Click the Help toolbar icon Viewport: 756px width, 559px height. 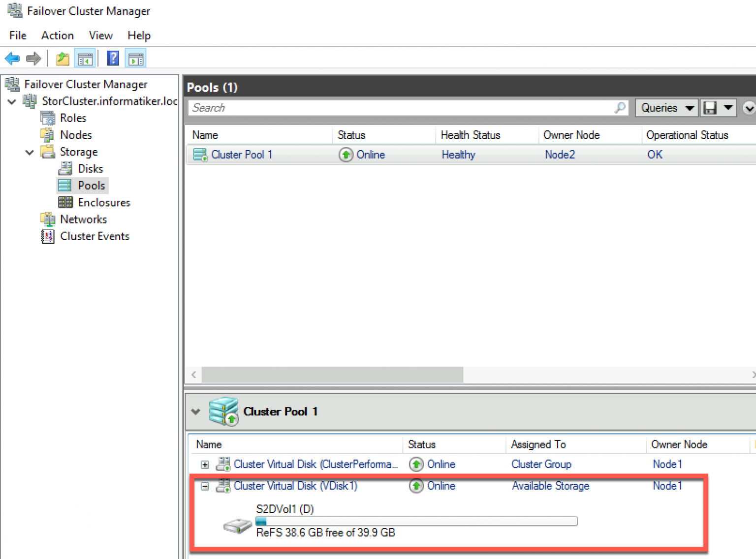point(113,58)
